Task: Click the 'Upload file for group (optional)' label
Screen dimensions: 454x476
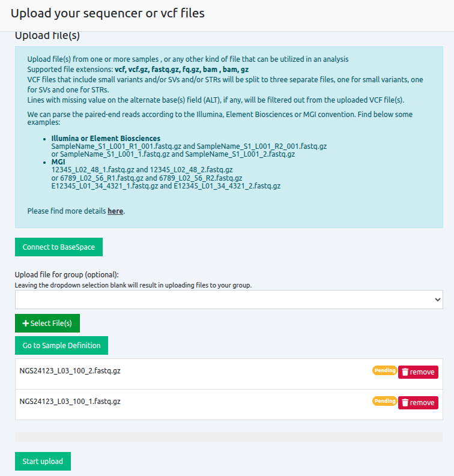Action: 67,274
